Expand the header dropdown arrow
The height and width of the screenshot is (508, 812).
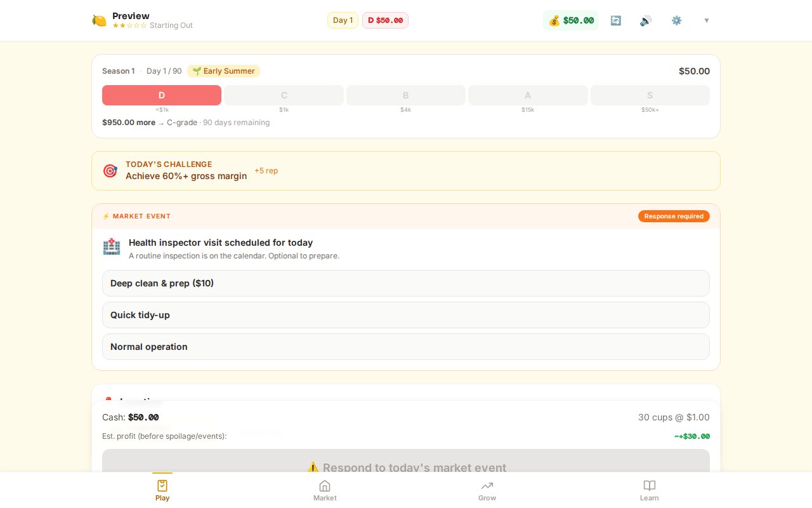[706, 20]
